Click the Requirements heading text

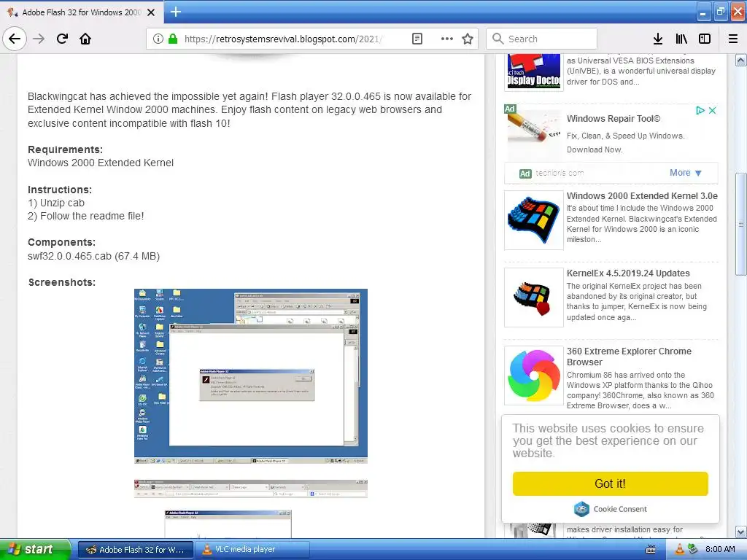coord(65,149)
